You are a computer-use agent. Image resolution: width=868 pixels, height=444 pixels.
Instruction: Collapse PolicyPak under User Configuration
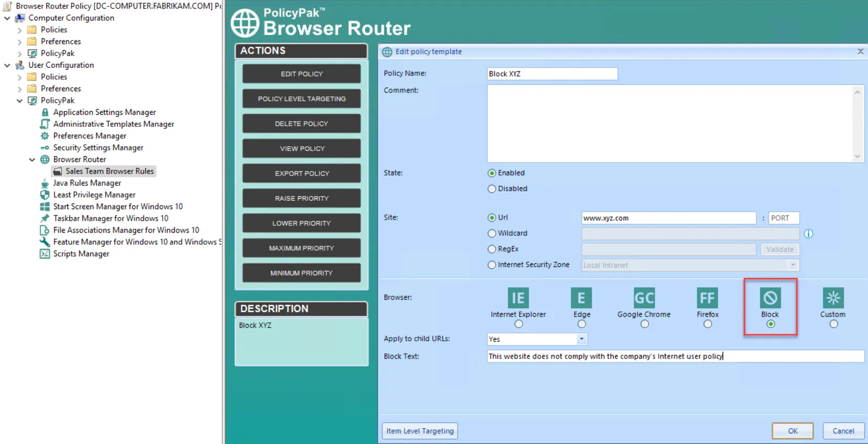click(x=20, y=101)
